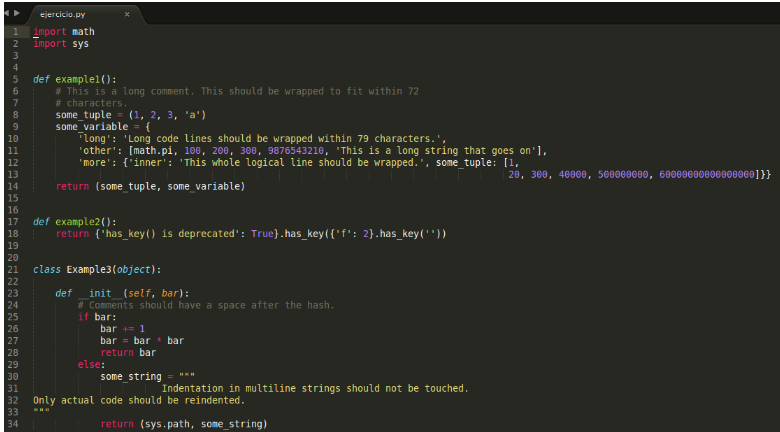Click line number 1 in the gutter
Screen dimensions: 780x432
point(15,32)
